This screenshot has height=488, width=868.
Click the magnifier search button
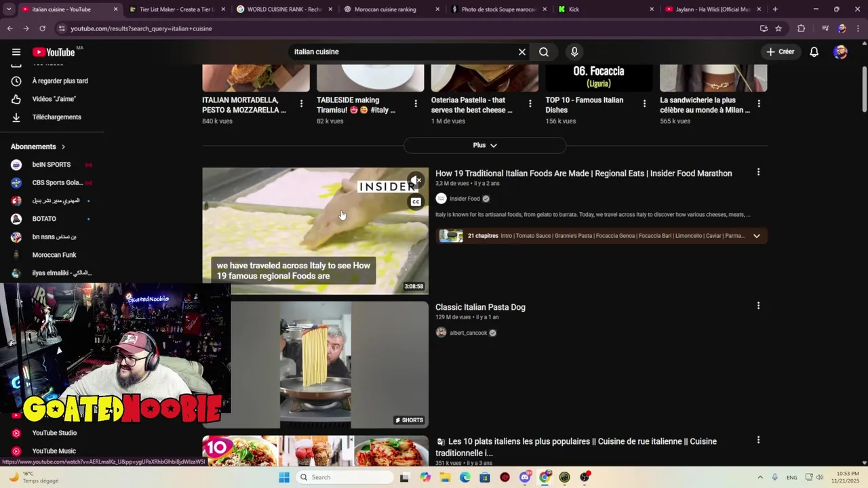tap(544, 52)
